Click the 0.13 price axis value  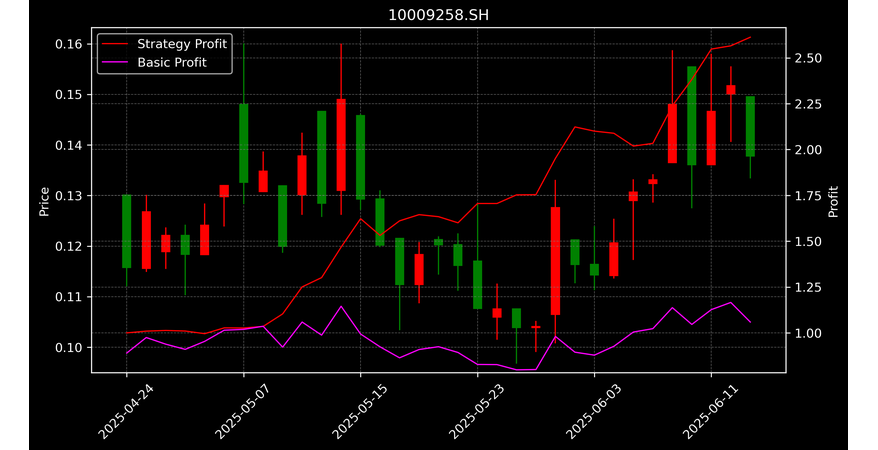point(69,196)
